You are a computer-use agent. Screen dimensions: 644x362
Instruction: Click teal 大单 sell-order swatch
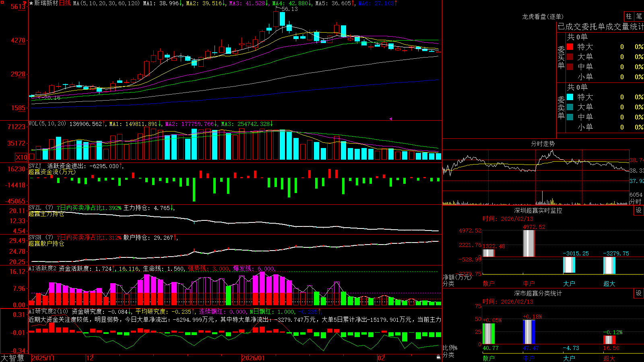pos(570,107)
